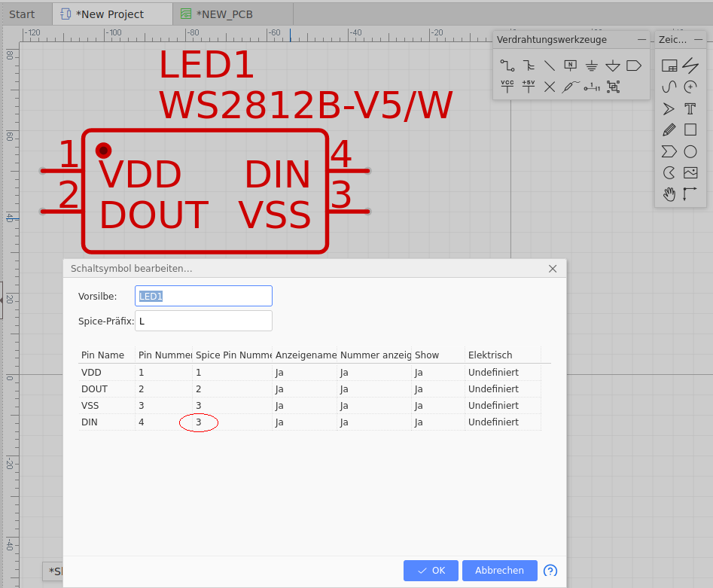Collapse the Verdrahtungswerkzeuge panel
This screenshot has height=588, width=713.
pos(641,40)
